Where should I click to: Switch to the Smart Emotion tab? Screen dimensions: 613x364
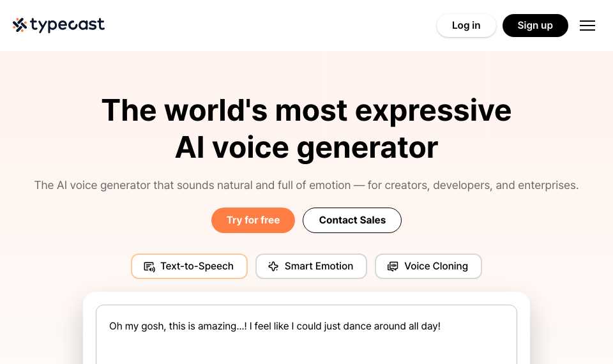tap(311, 266)
